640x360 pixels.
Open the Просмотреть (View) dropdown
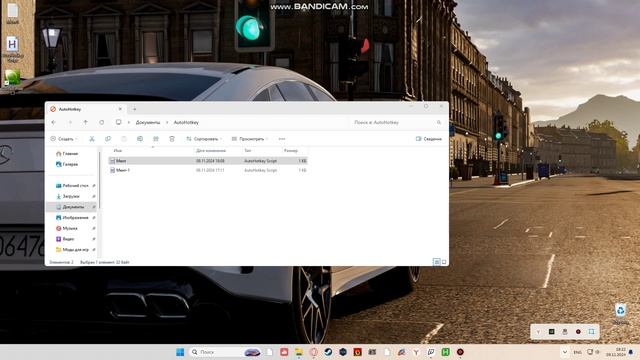pyautogui.click(x=250, y=139)
